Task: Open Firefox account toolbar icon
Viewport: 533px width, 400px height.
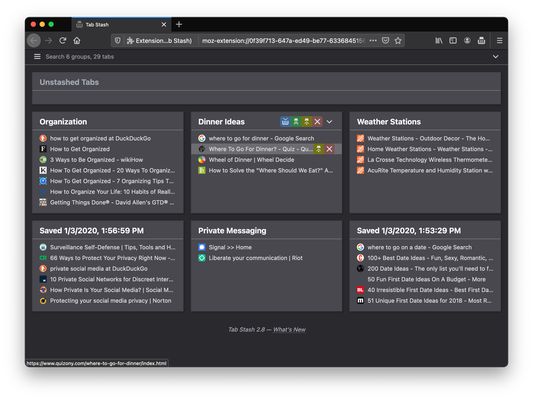Action: [467, 40]
